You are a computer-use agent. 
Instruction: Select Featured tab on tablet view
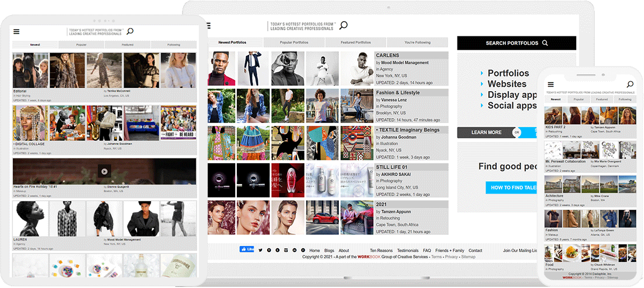[x=127, y=45]
